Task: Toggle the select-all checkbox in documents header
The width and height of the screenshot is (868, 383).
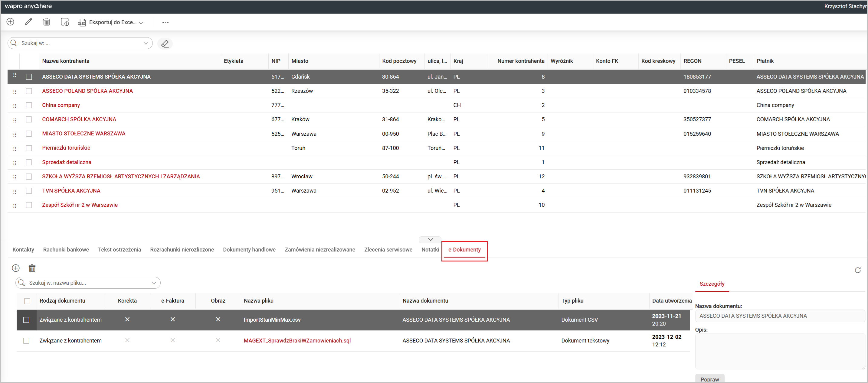Action: [x=27, y=301]
